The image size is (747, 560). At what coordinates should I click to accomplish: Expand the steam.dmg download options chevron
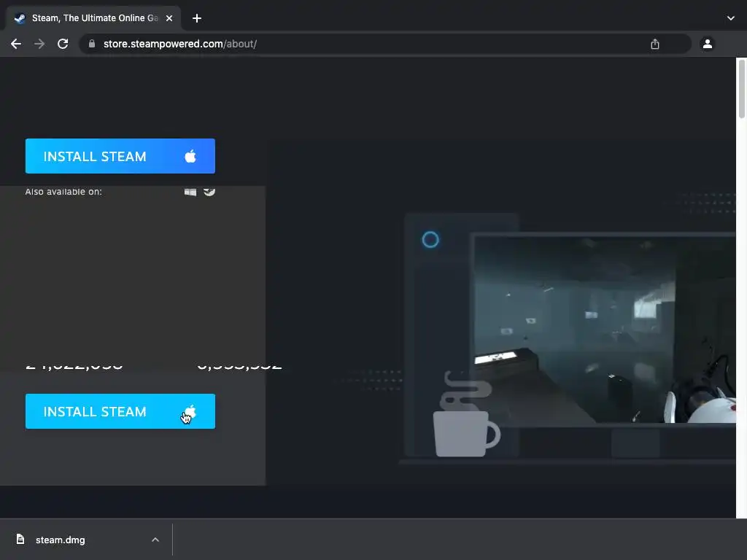[x=155, y=540]
